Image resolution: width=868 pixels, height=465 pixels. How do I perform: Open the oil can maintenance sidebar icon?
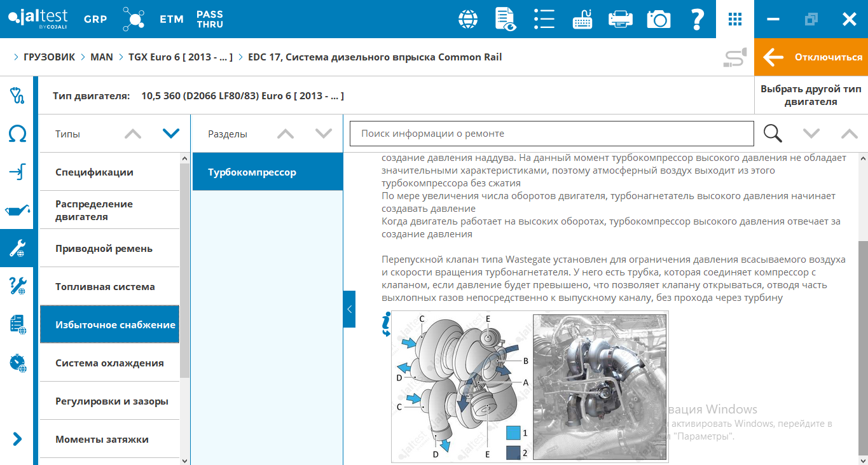click(x=17, y=210)
